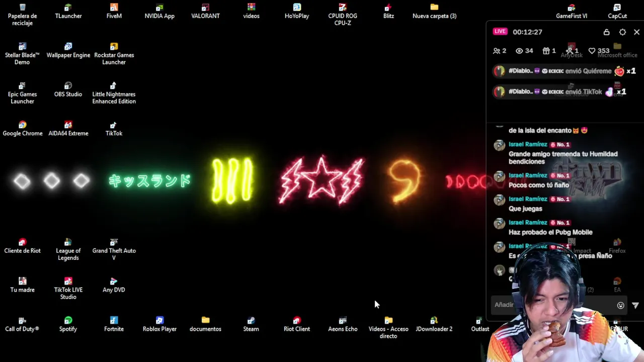Open Outlast desktop shortcut
The width and height of the screenshot is (644, 362).
pos(479,324)
